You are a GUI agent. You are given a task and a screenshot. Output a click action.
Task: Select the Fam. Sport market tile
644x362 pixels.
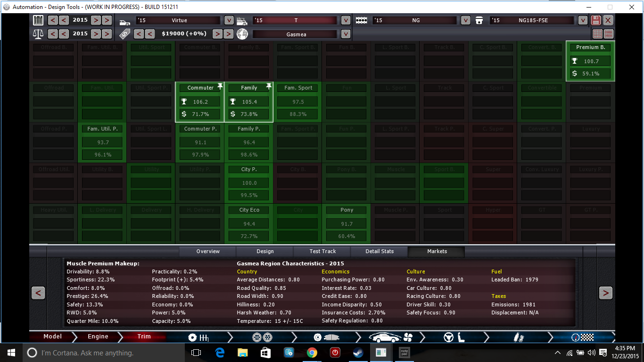tap(298, 102)
